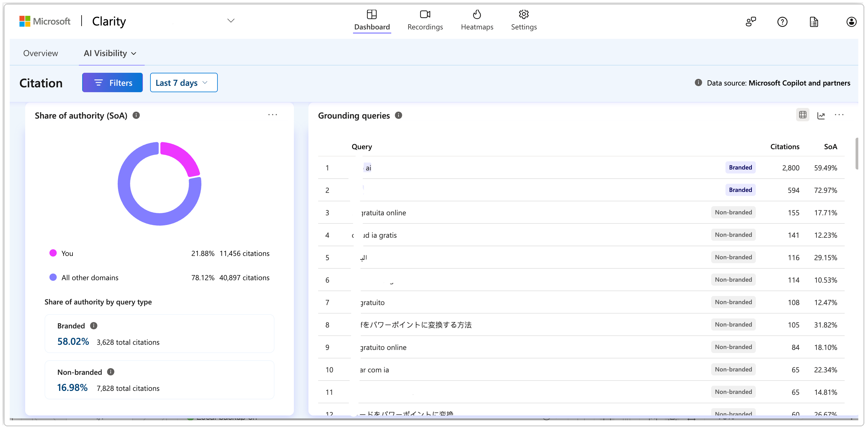Click the Grounding queries vertical scrollbar

point(856,153)
